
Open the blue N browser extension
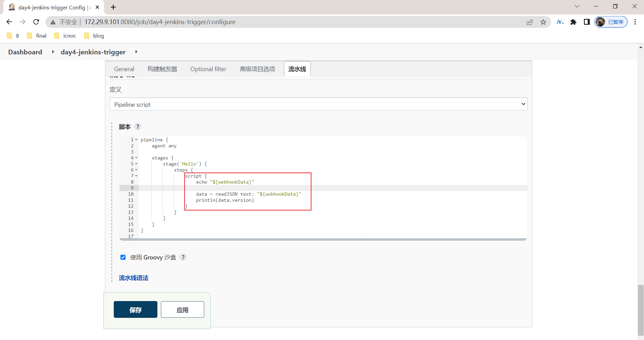[560, 22]
